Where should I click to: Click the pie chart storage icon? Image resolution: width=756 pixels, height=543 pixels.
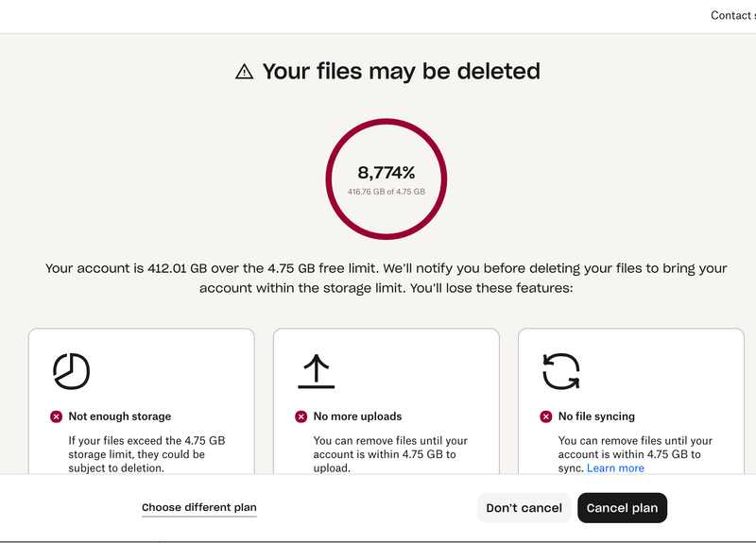(x=71, y=371)
